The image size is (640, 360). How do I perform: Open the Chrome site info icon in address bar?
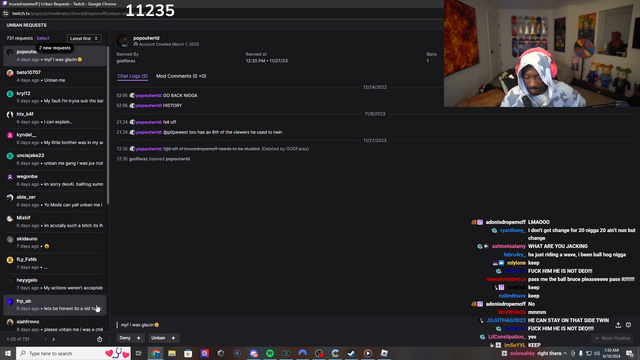coord(5,13)
